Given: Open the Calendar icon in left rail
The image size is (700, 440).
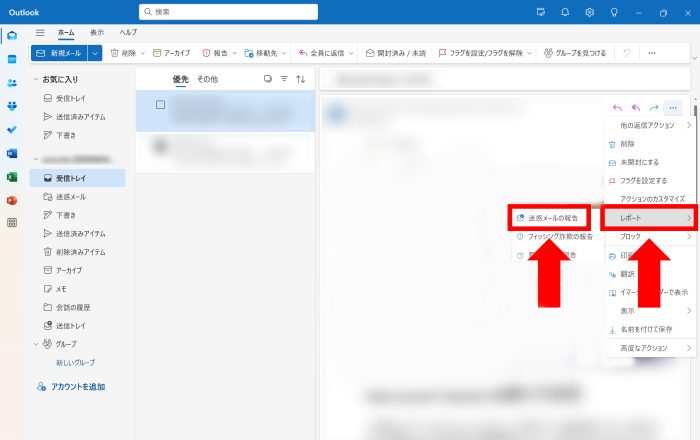Looking at the screenshot, I should [12, 59].
